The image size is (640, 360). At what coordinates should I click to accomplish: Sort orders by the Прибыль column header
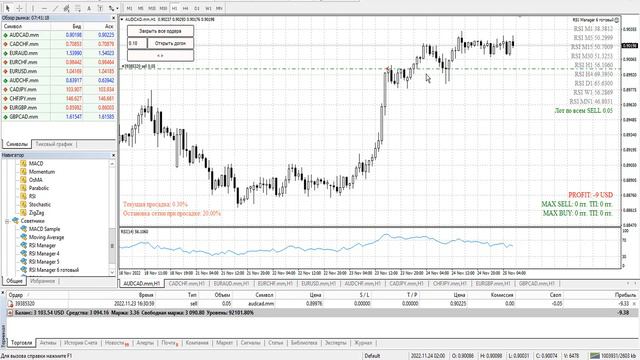tap(624, 295)
